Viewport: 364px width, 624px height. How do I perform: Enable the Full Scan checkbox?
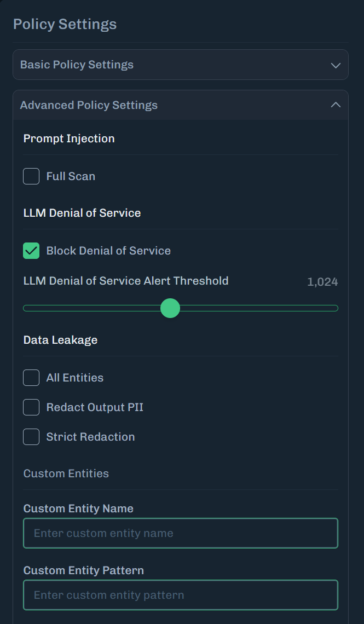coord(31,176)
